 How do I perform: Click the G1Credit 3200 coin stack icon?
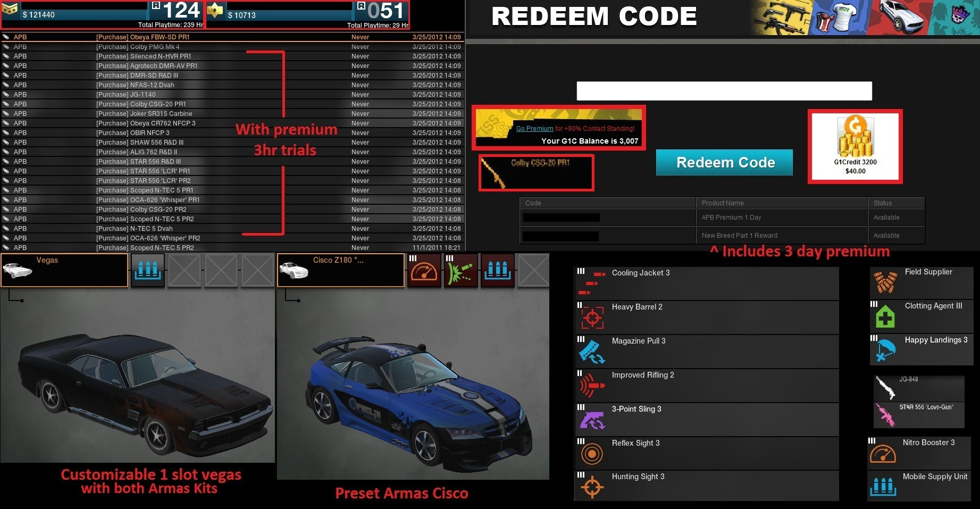(855, 137)
